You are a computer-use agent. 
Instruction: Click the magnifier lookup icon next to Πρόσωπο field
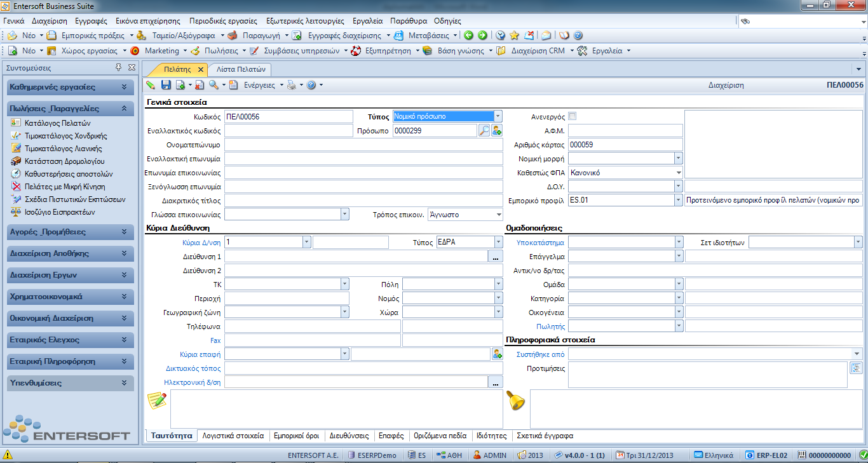[x=484, y=130]
